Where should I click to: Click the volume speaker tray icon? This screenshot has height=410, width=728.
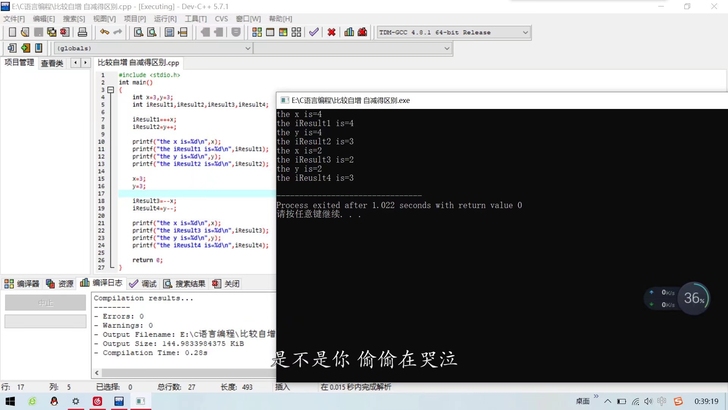pyautogui.click(x=648, y=401)
